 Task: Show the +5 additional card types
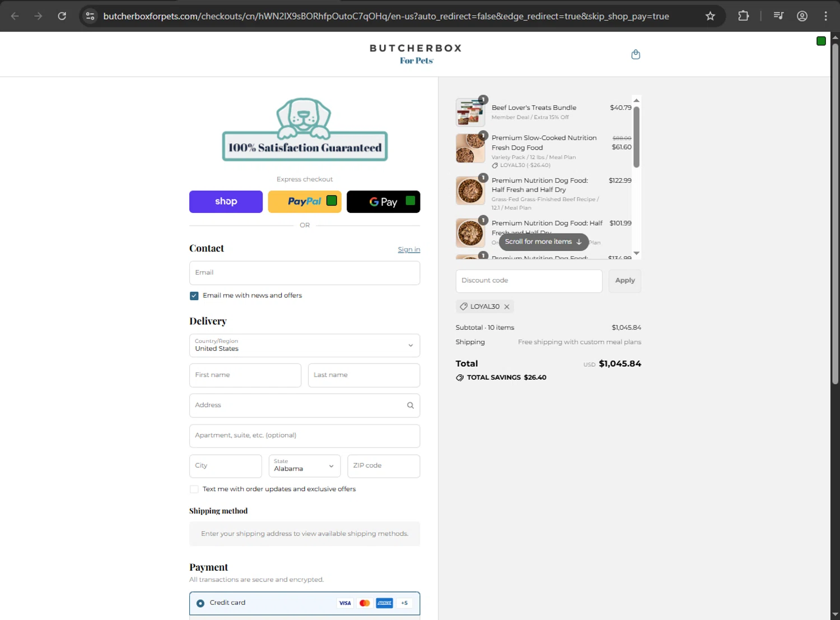coord(404,603)
